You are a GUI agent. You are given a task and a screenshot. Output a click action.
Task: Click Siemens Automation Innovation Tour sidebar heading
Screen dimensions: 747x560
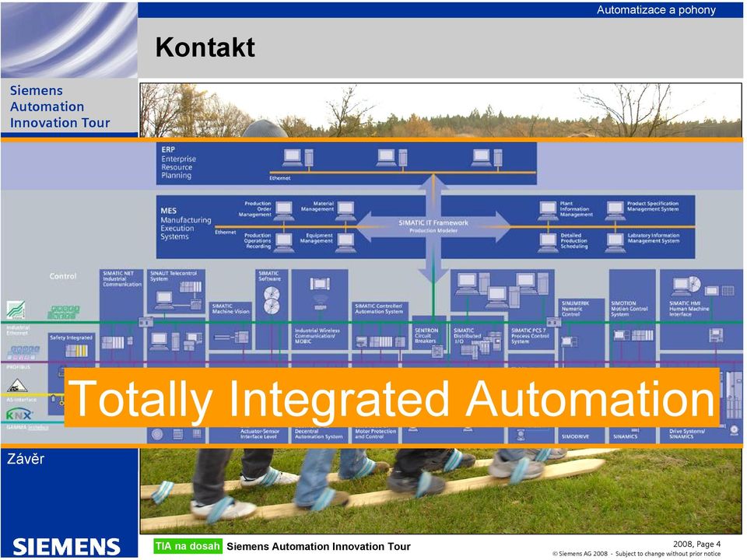point(60,107)
